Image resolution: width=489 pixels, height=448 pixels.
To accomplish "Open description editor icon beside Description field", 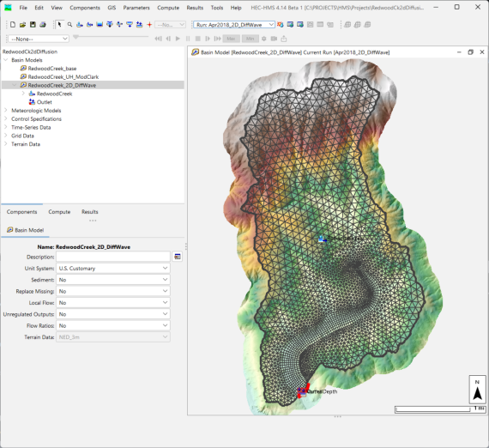I will coord(178,257).
